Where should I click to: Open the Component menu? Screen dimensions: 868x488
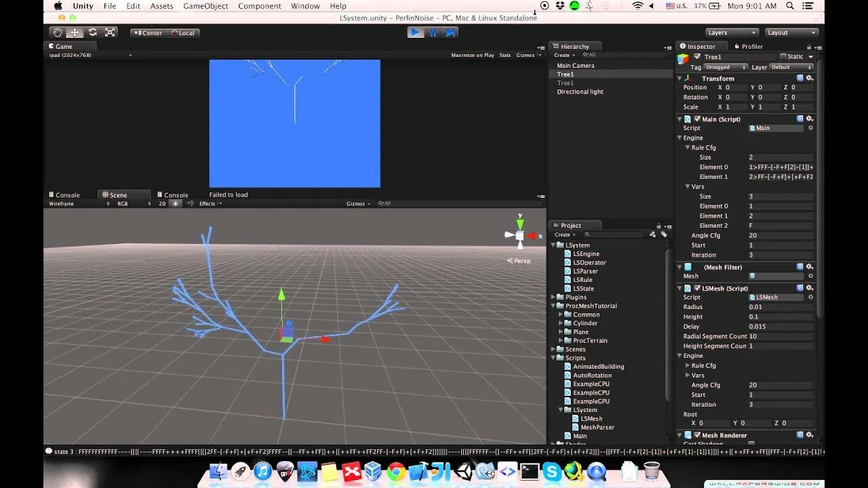pyautogui.click(x=259, y=6)
